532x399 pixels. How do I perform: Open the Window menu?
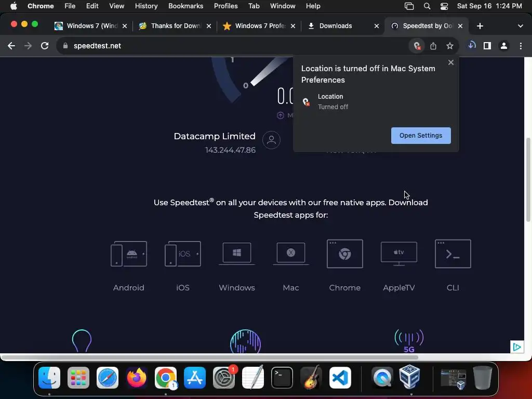tap(283, 6)
